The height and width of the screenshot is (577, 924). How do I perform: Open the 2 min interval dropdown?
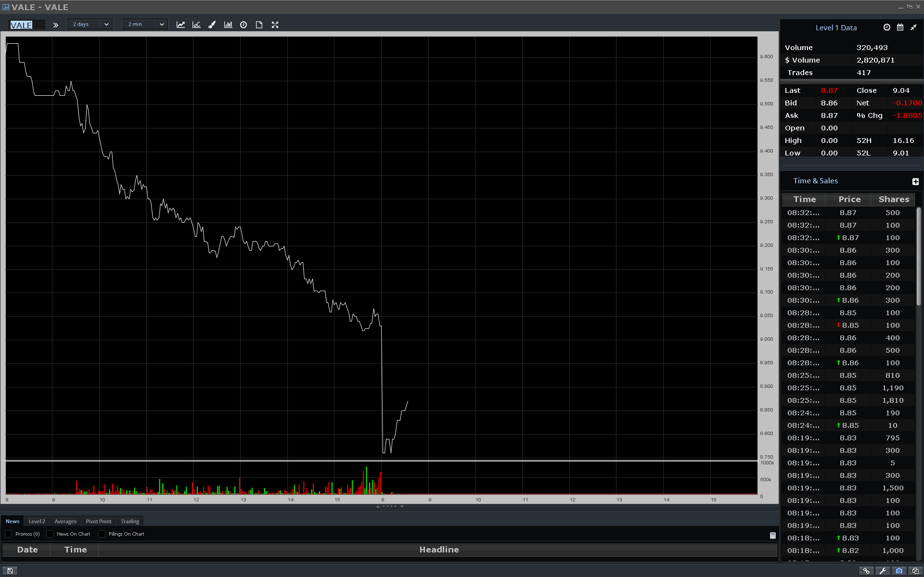[145, 24]
